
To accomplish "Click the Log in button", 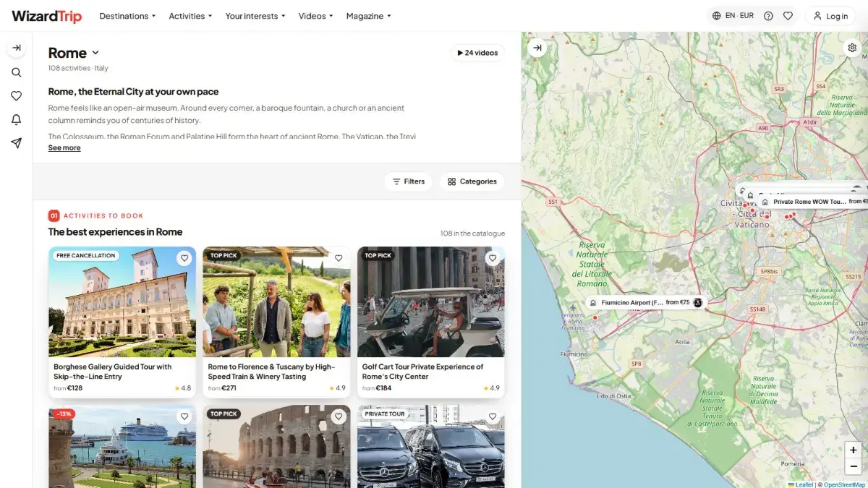I will click(x=830, y=16).
